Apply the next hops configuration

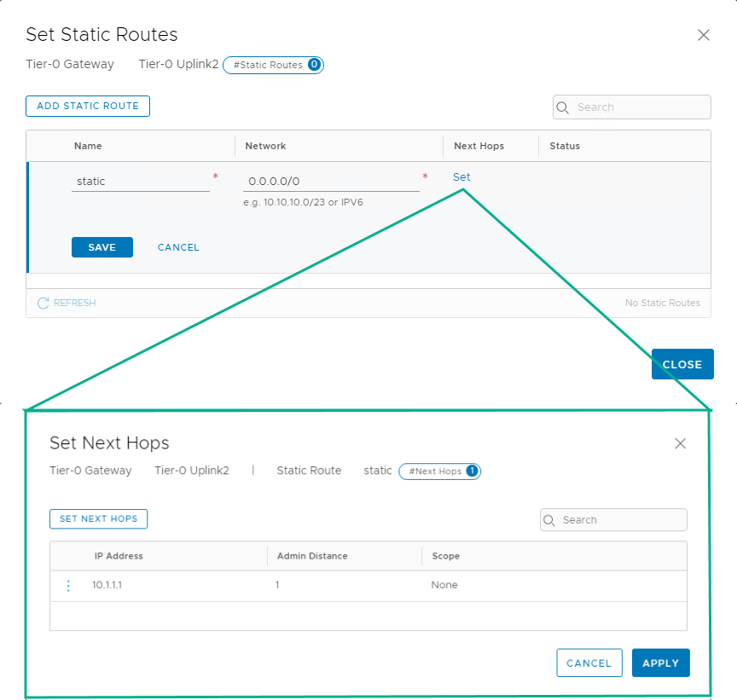pos(661,662)
